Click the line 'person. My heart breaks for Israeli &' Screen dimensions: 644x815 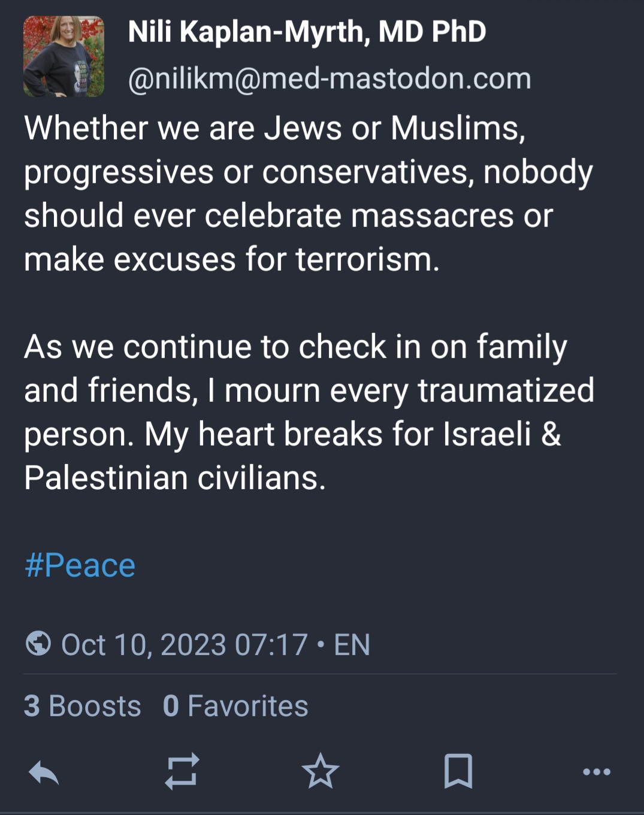pos(292,434)
